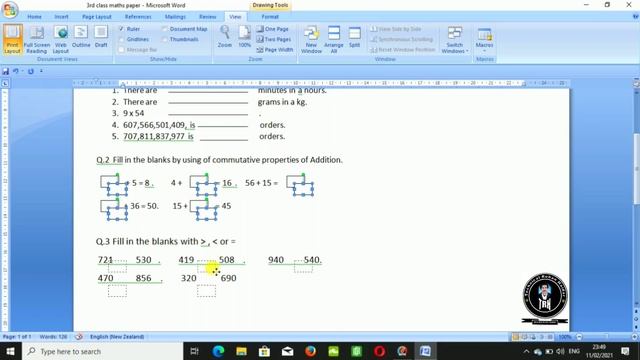
Task: Undo last action in Quick Access toolbar
Action: [x=16, y=71]
